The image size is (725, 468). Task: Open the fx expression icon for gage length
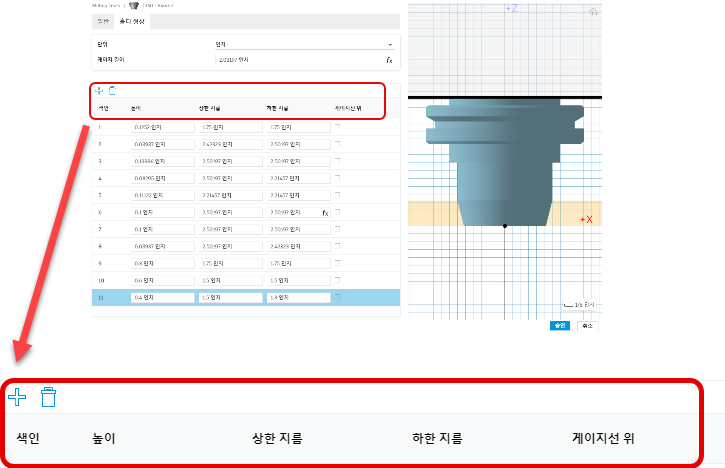tap(389, 60)
